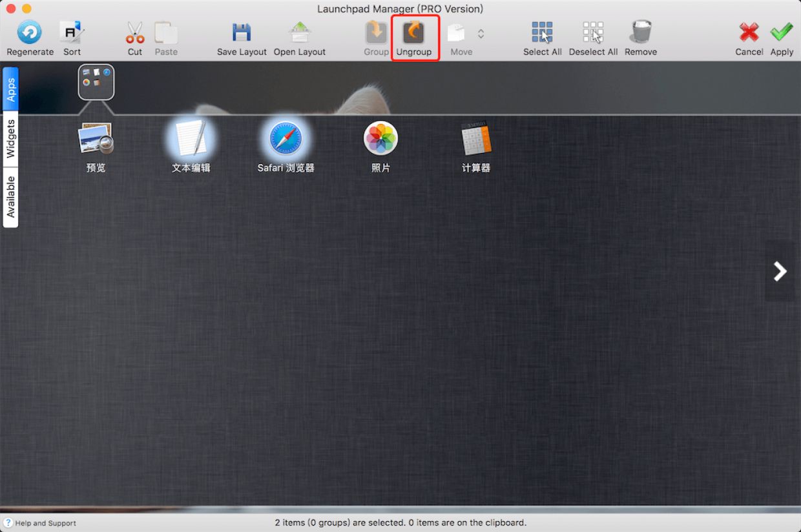
Task: Deselect All items in toolbar
Action: point(593,32)
